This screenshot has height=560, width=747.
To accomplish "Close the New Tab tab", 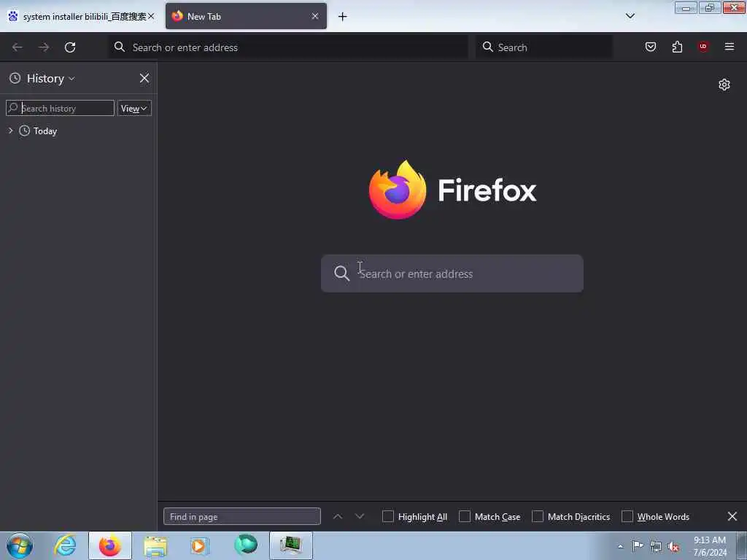I will pyautogui.click(x=315, y=16).
